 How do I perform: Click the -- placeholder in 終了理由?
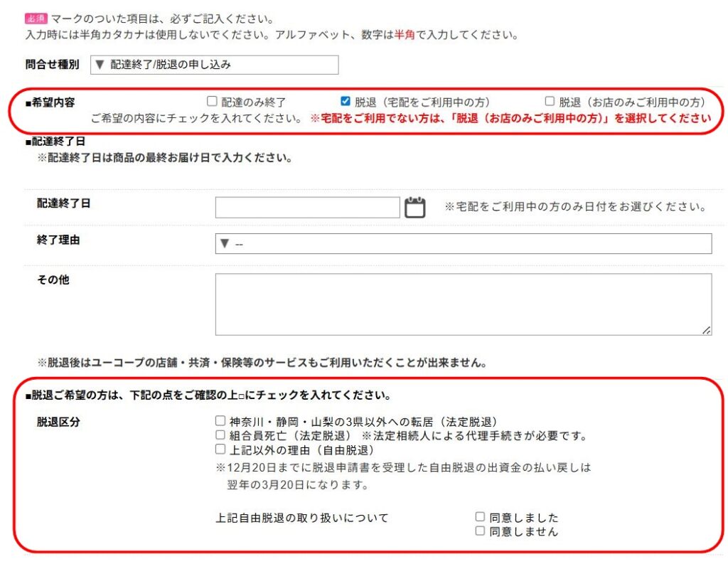[x=240, y=243]
